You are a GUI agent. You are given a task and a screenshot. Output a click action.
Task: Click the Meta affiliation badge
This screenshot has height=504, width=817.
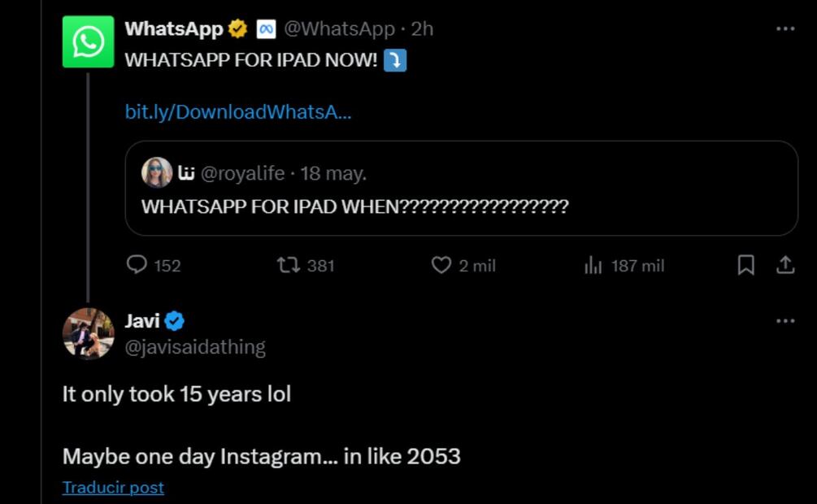(x=266, y=29)
